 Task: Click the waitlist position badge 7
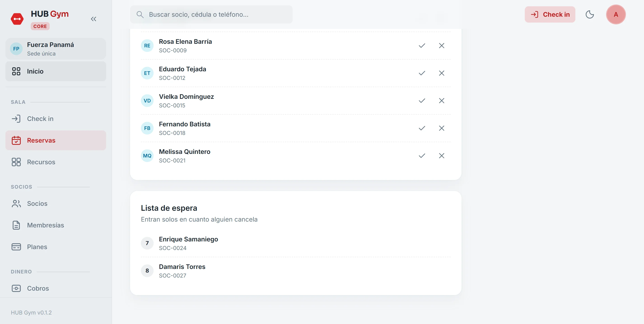(x=147, y=243)
